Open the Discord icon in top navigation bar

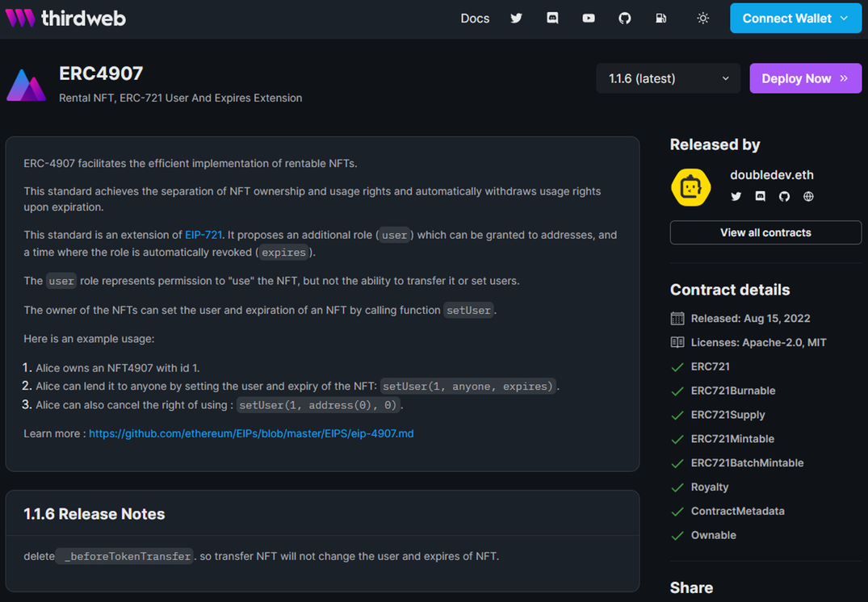552,18
